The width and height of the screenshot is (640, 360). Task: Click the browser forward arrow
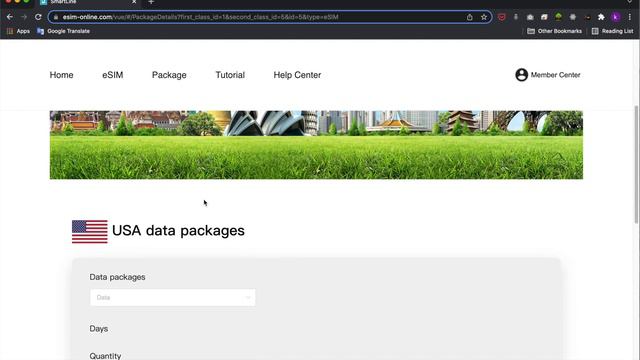[24, 17]
